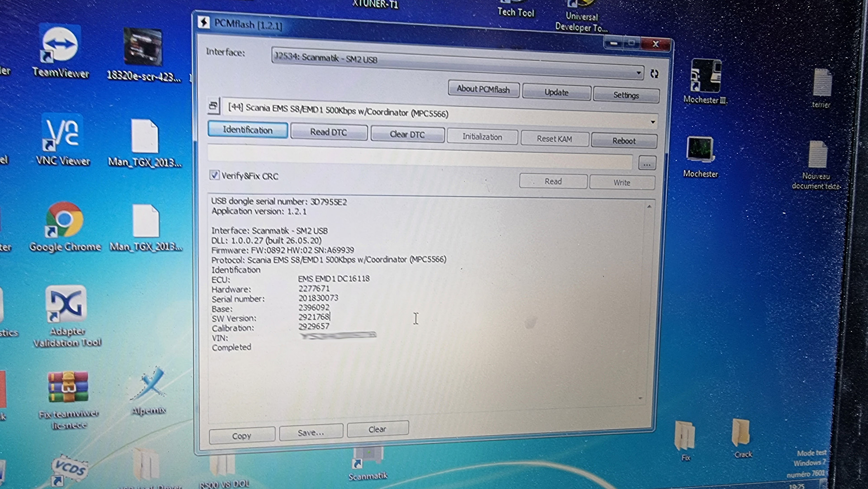This screenshot has height=489, width=868.
Task: Open the VNC Viewer desktop icon
Action: tap(62, 140)
